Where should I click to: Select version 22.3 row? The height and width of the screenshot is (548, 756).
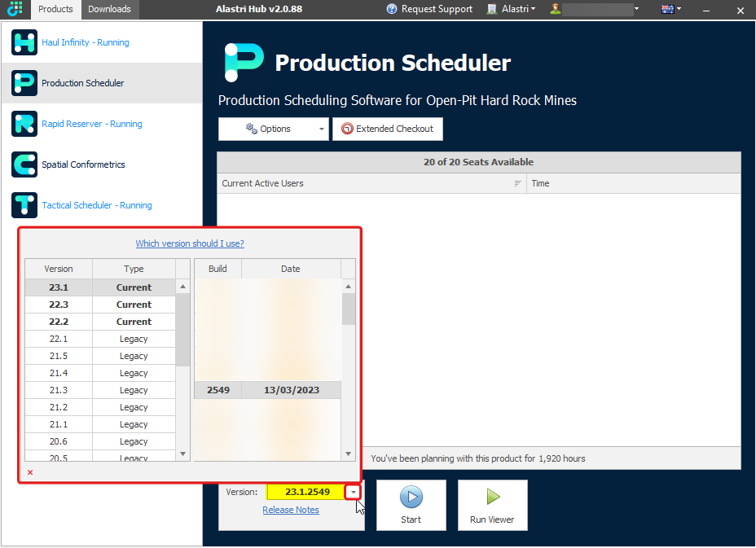[x=100, y=305]
